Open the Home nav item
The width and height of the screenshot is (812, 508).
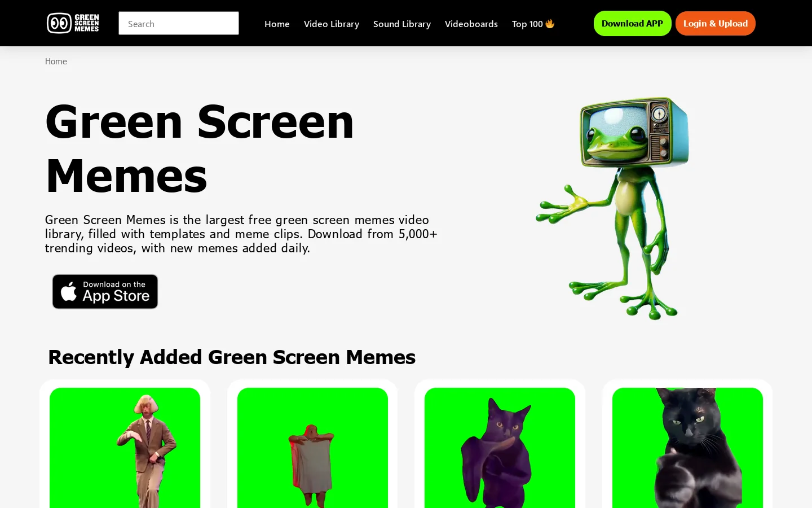(277, 24)
